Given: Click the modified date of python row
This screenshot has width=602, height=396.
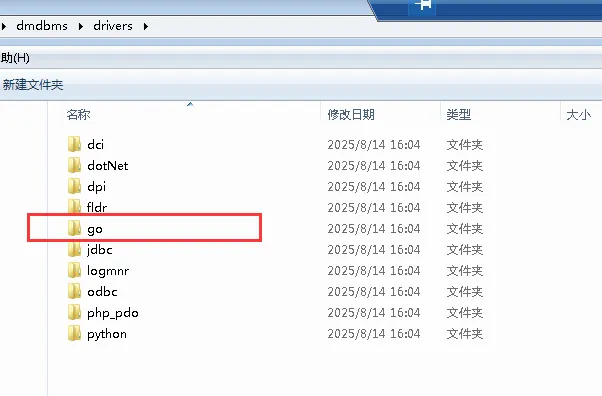Looking at the screenshot, I should pos(374,334).
